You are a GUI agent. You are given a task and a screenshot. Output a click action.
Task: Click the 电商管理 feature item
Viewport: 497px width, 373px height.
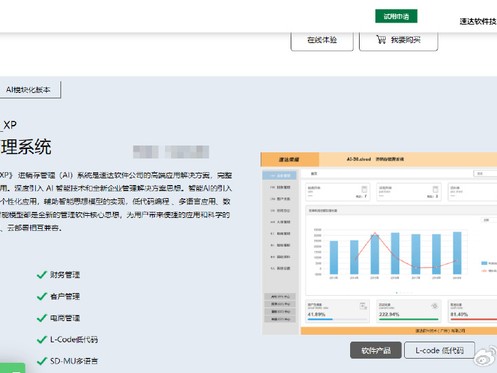[58, 318]
